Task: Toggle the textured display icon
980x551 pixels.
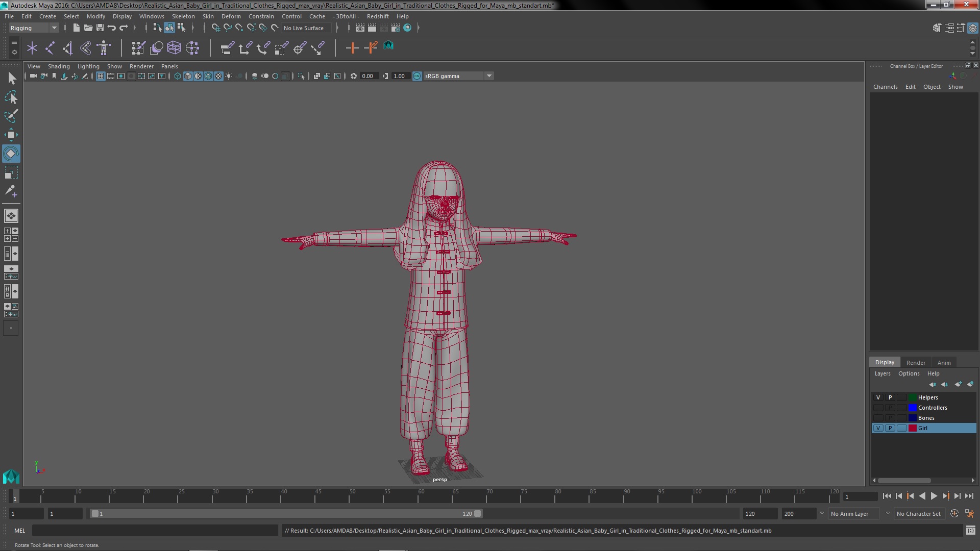Action: point(218,76)
